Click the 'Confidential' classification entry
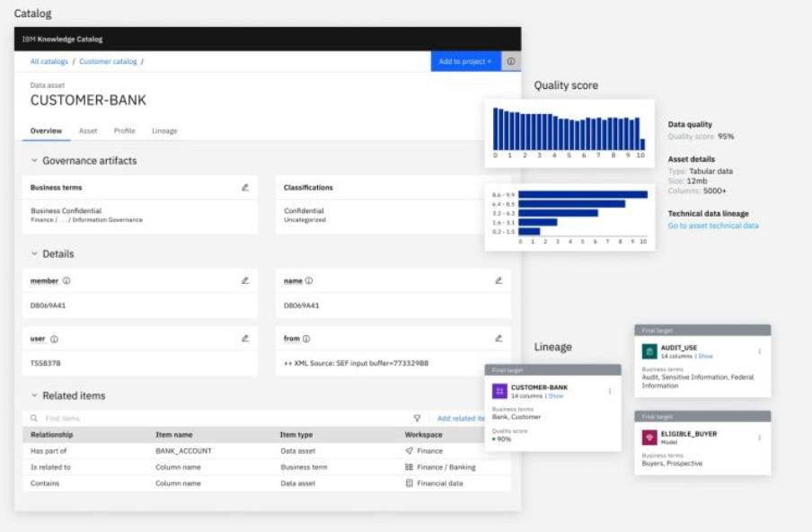 [304, 211]
